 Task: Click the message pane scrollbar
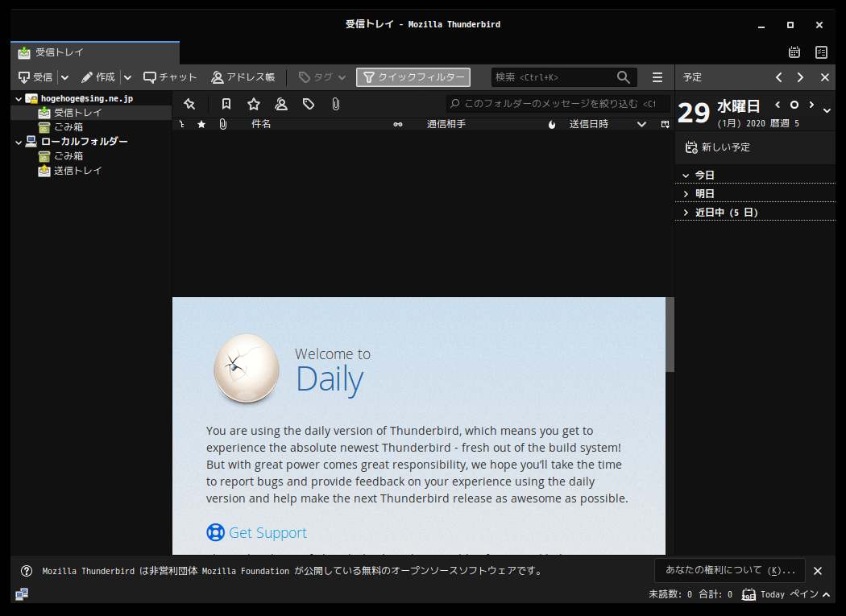[670, 334]
